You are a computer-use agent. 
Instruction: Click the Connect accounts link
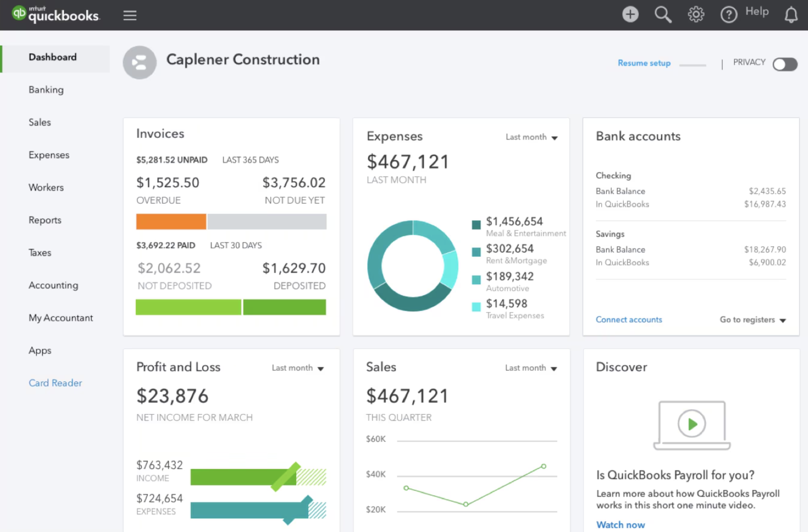pos(628,319)
